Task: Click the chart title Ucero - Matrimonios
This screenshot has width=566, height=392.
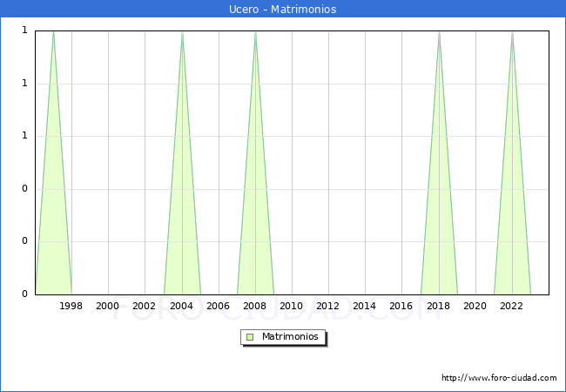Action: (x=283, y=9)
